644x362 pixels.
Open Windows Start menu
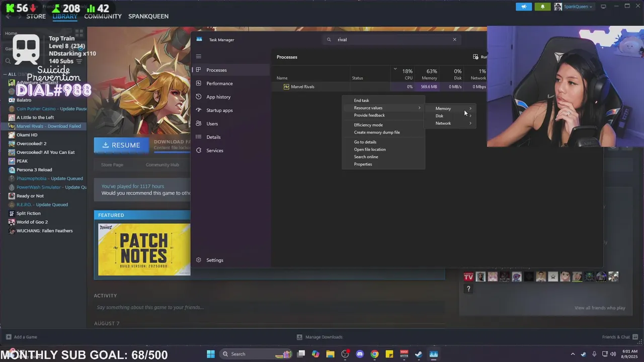[x=211, y=354]
